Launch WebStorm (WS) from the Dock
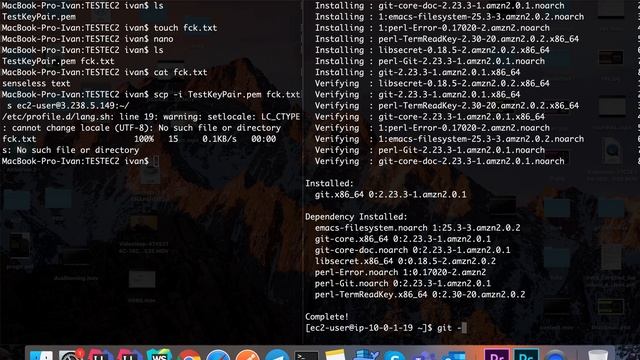This screenshot has height=360, width=640. [159, 355]
